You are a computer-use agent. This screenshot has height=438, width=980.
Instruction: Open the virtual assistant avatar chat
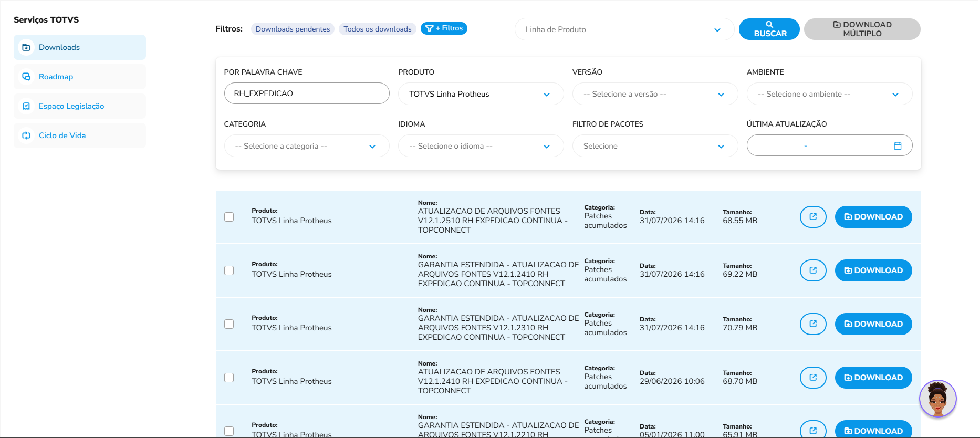point(938,399)
